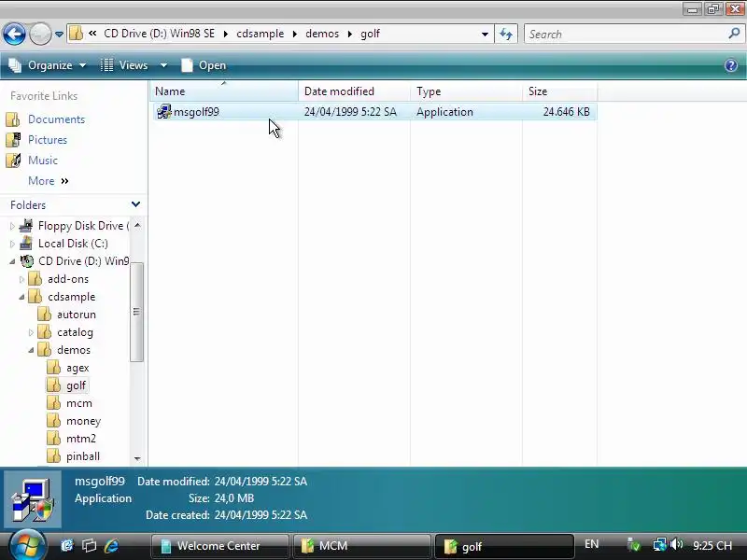Collapse the Folders pane chevron
Screen dimensions: 747x560
(135, 204)
